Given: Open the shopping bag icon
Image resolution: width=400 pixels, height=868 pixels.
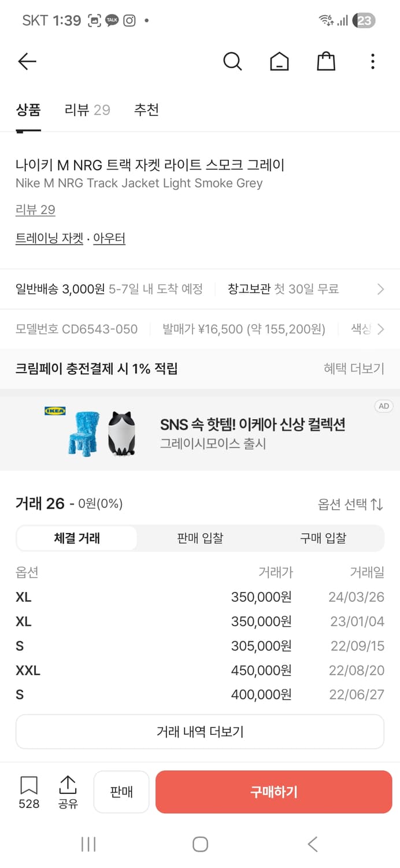Looking at the screenshot, I should 325,61.
